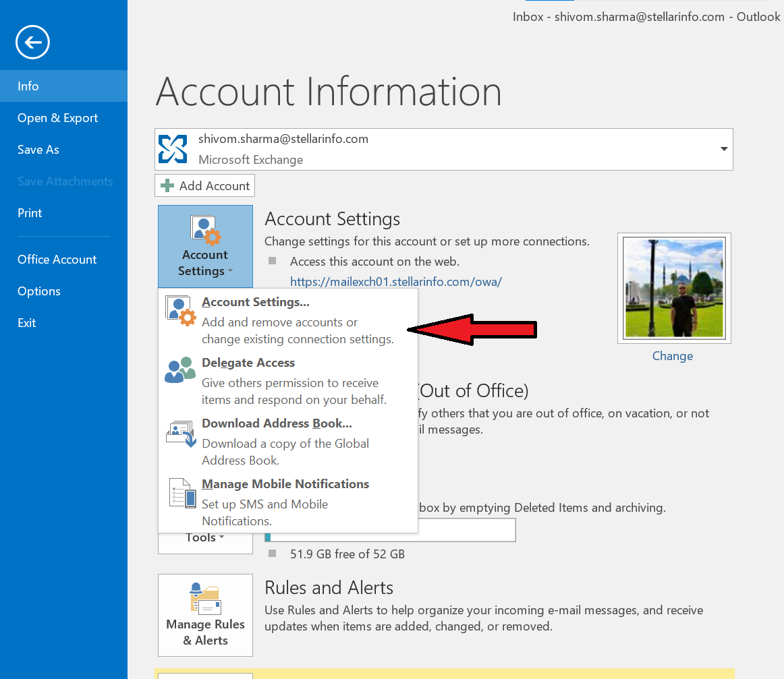Screen dimensions: 784x679
Task: Expand the Tools dropdown
Action: pos(205,537)
